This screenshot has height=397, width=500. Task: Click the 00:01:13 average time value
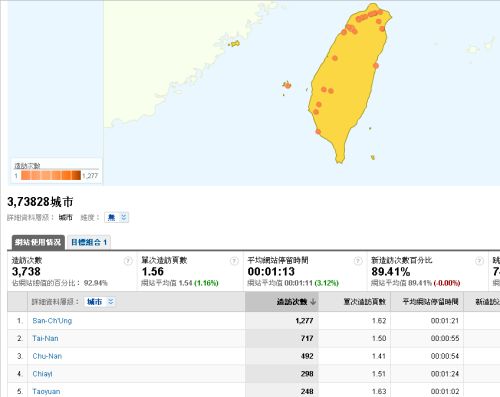click(271, 272)
